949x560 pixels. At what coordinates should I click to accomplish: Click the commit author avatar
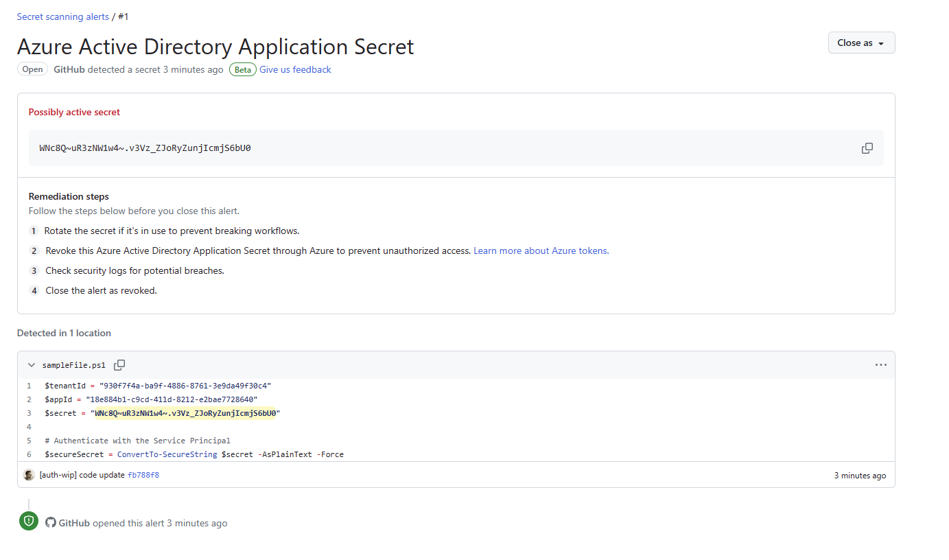[x=29, y=475]
